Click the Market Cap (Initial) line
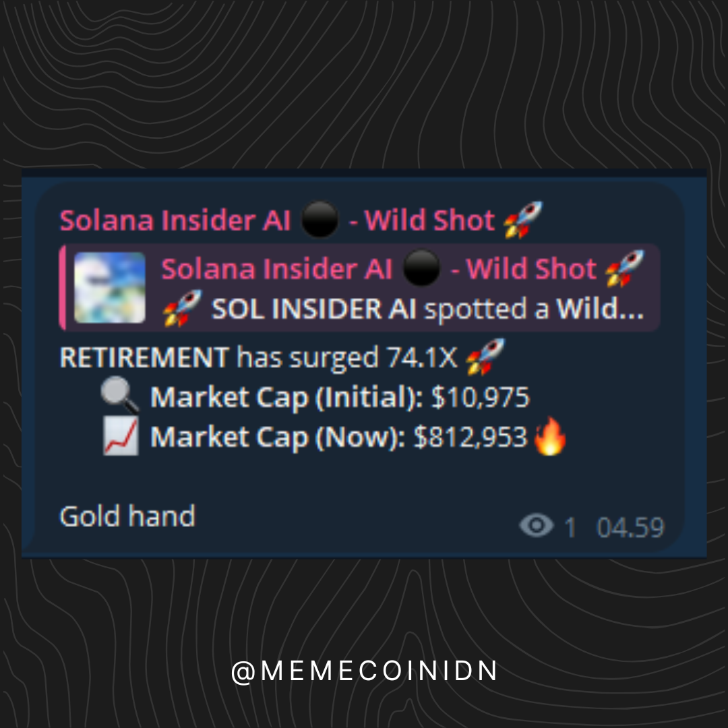728x728 pixels. point(315,396)
